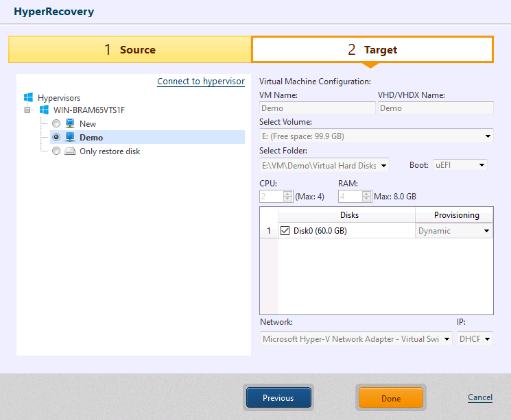Select the New radio button
Image resolution: width=511 pixels, height=420 pixels.
coord(56,124)
